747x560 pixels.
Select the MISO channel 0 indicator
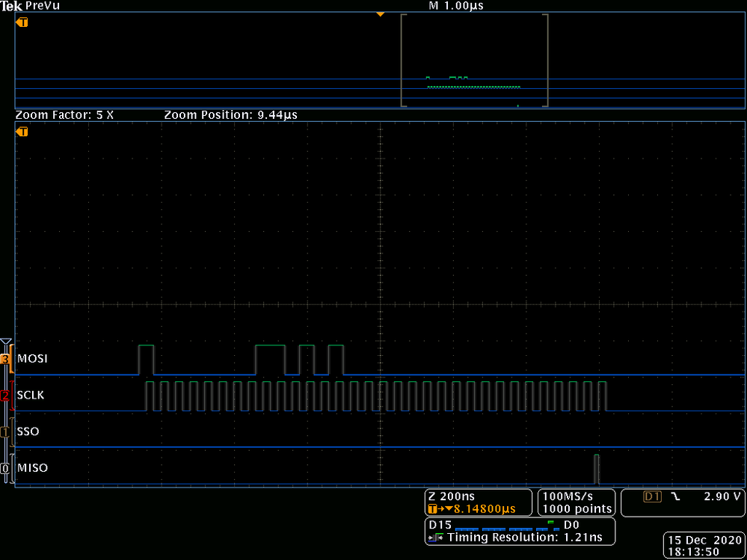[x=6, y=468]
